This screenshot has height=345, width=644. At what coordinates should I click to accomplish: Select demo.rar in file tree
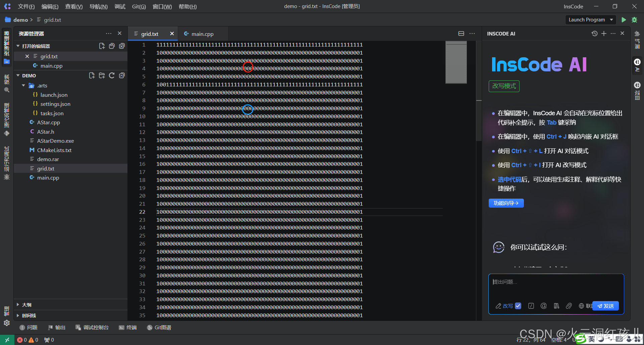pos(48,159)
